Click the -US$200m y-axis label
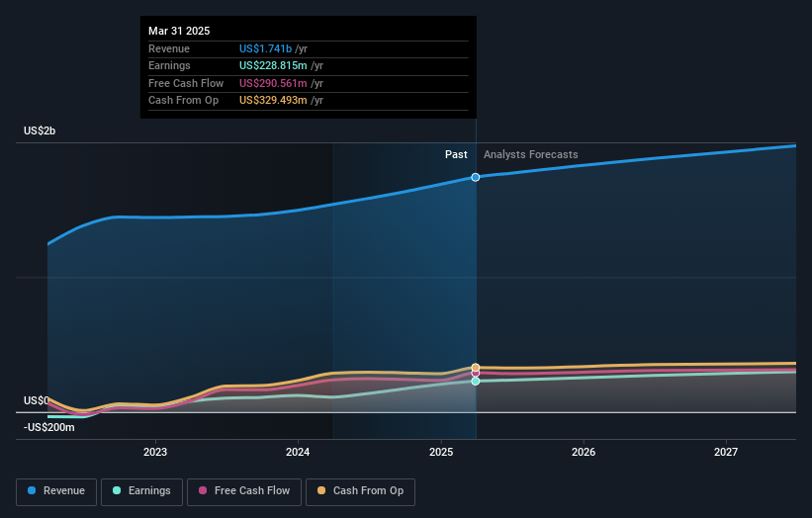The image size is (812, 518). tap(49, 427)
